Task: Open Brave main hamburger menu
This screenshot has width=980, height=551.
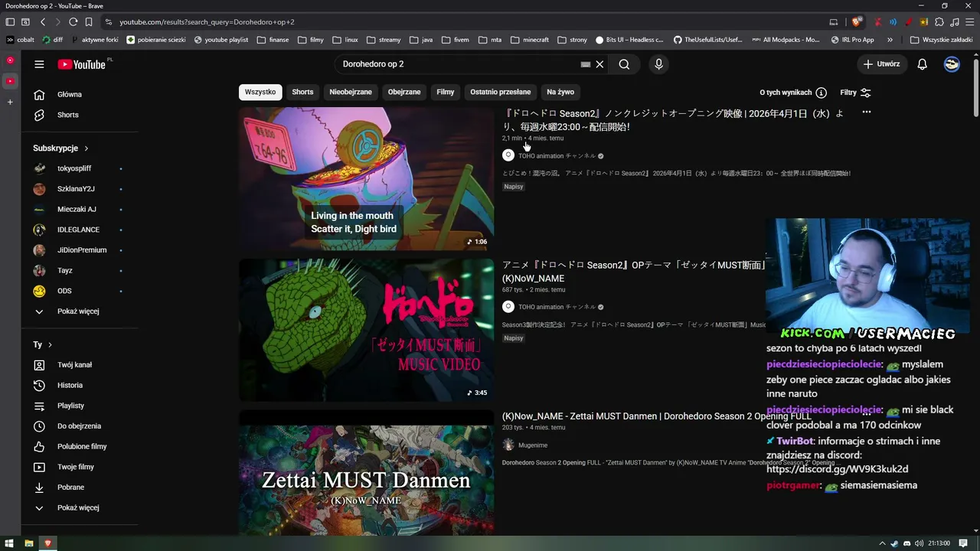Action: click(969, 22)
